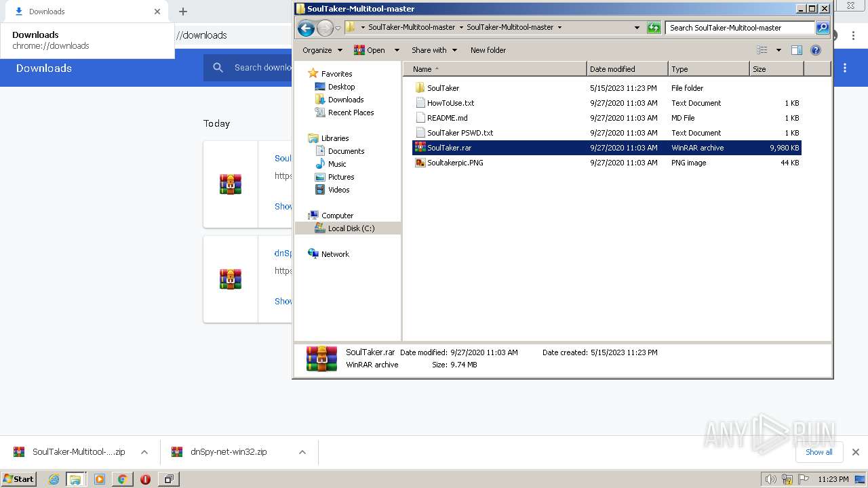Click the large WinRAR icon in details pane
The height and width of the screenshot is (488, 868).
(321, 359)
